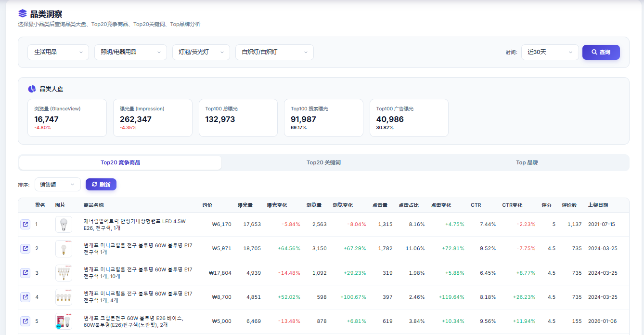Open the 灯泡/荧光灯 dropdown
Screen dimensions: 644x335
(x=201, y=52)
